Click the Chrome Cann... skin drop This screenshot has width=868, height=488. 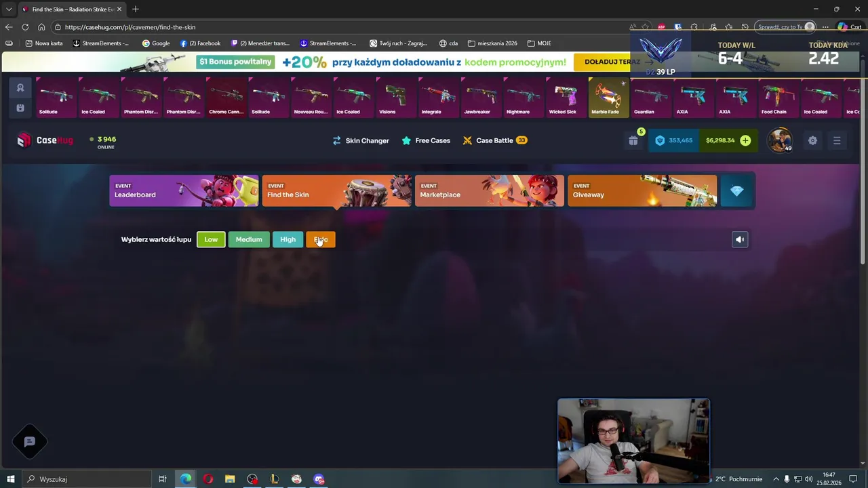[226, 98]
